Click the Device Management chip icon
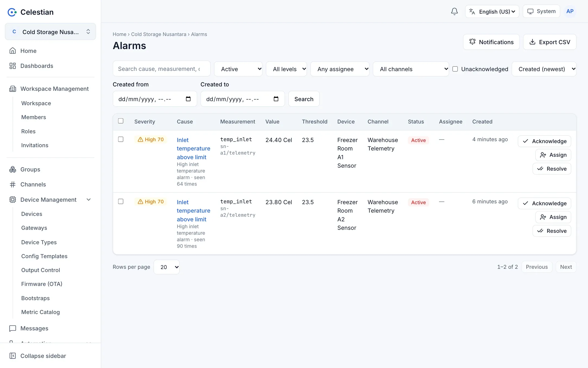 pyautogui.click(x=13, y=200)
